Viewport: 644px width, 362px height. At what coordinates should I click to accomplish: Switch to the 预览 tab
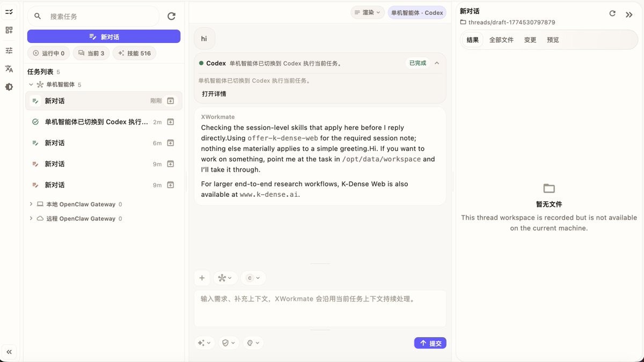[x=553, y=39]
